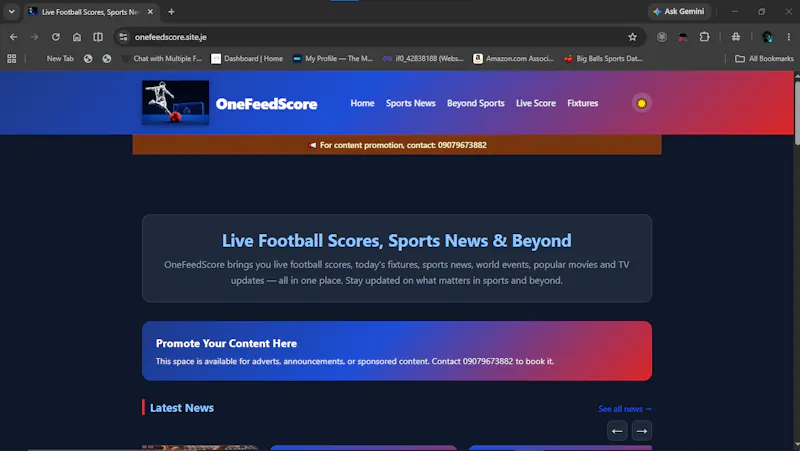Open the browser home page icon

click(x=77, y=37)
